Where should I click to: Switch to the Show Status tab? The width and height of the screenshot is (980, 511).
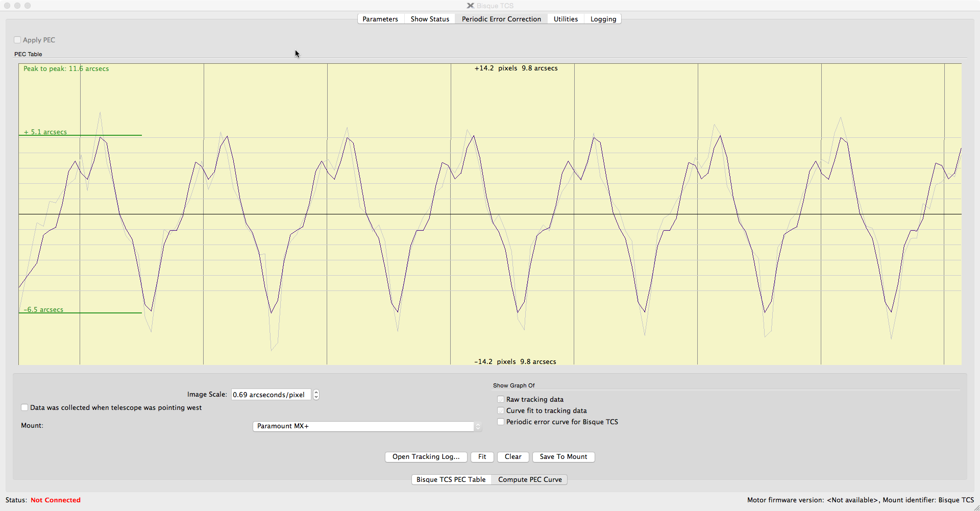pos(430,19)
